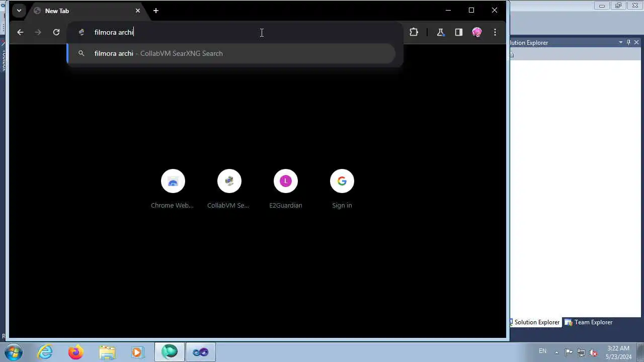Restore down the background Visual Studio window
The height and width of the screenshot is (362, 644).
[x=618, y=6]
